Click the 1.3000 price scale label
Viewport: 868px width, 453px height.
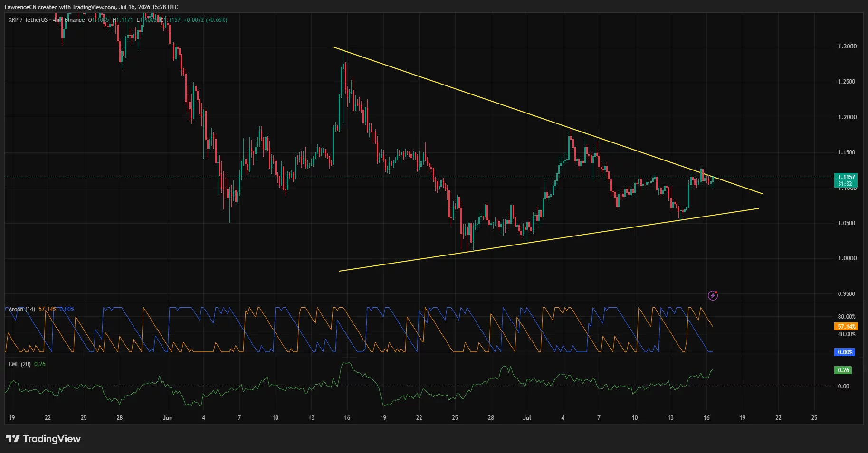(x=847, y=47)
